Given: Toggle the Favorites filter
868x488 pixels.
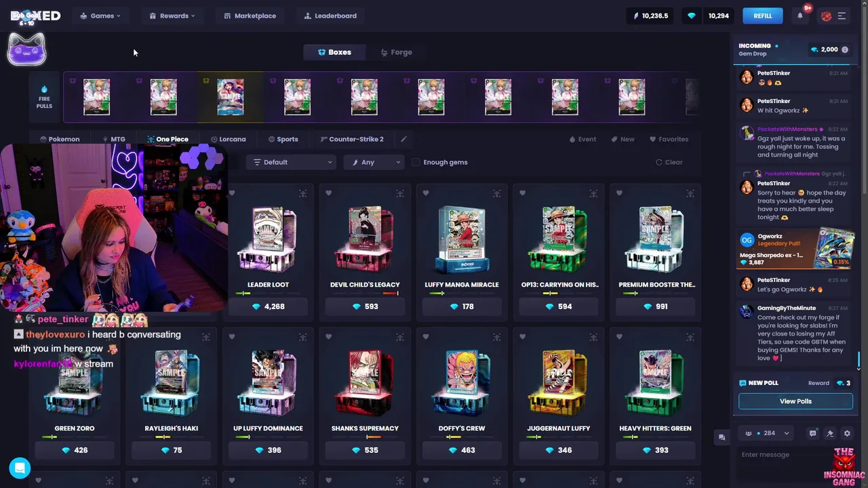Looking at the screenshot, I should [669, 139].
